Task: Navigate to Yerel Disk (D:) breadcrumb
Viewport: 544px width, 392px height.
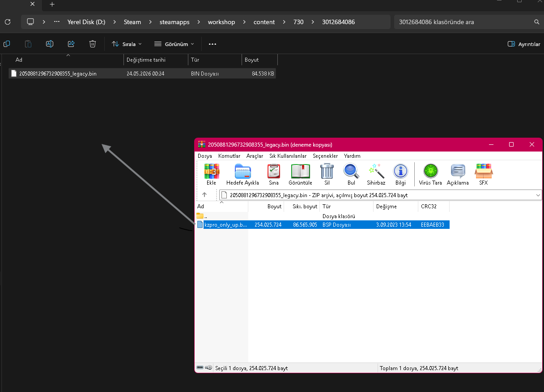Action: click(86, 22)
